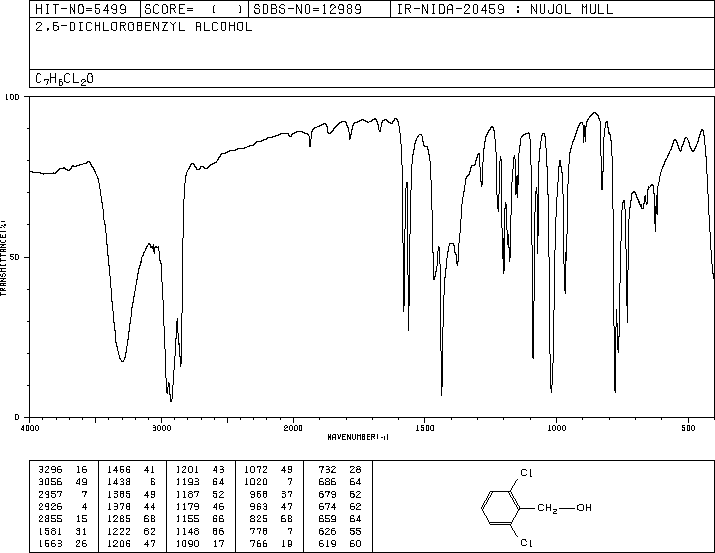The width and height of the screenshot is (715, 553).
Task: Click the 1155 wavenumber entry
Action: [187, 519]
